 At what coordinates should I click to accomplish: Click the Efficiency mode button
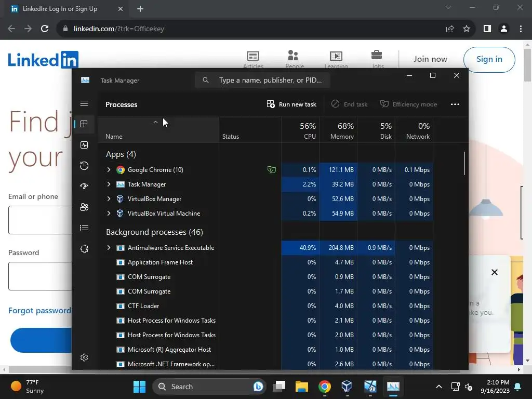[408, 104]
